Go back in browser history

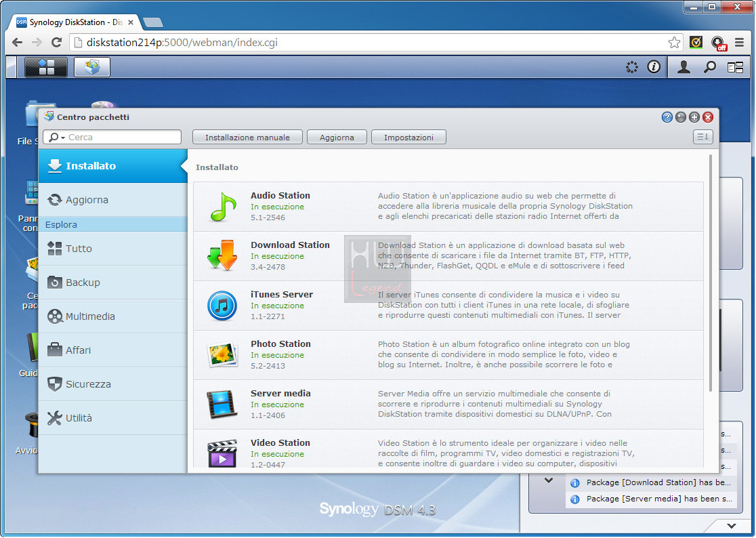click(x=18, y=43)
